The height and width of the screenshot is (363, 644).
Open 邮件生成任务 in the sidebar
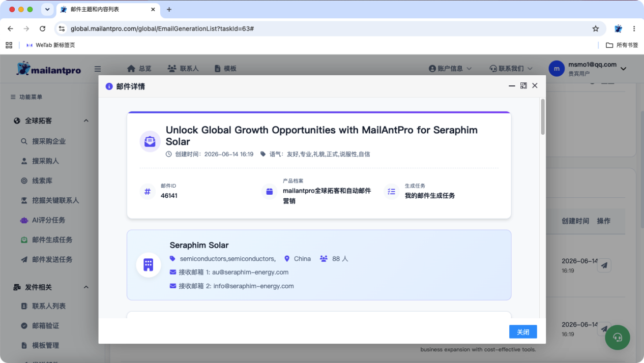point(46,240)
